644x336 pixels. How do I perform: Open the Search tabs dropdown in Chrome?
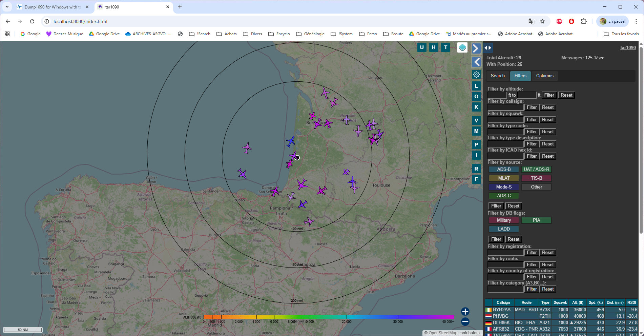(x=7, y=7)
